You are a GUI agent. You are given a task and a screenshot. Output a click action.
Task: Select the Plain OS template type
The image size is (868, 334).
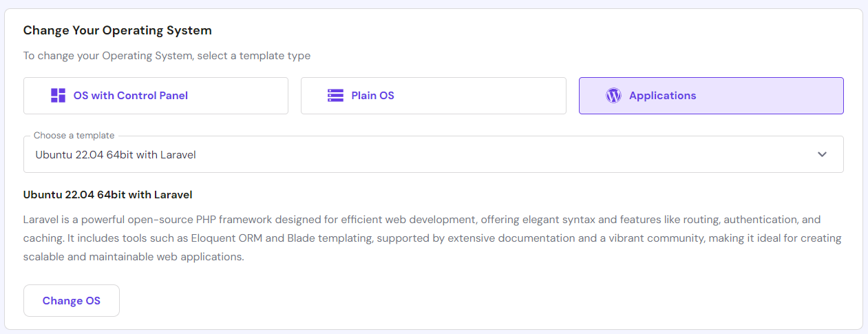coord(433,96)
